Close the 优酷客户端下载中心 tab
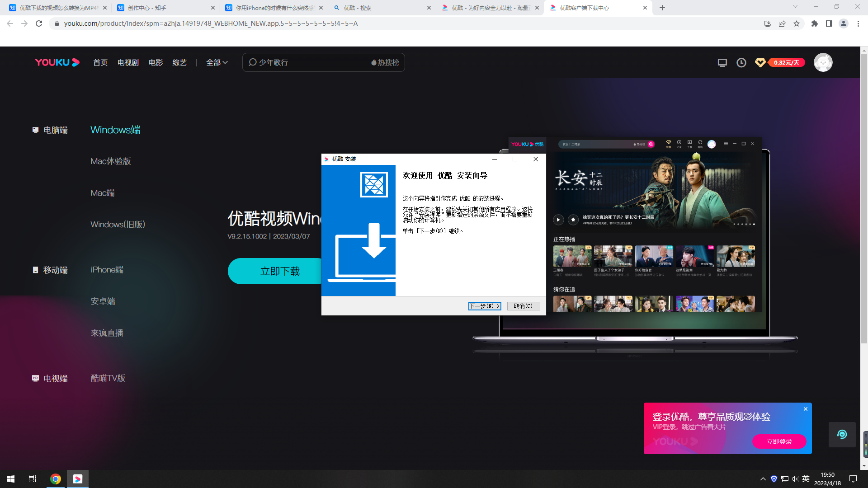868x488 pixels. tap(645, 8)
